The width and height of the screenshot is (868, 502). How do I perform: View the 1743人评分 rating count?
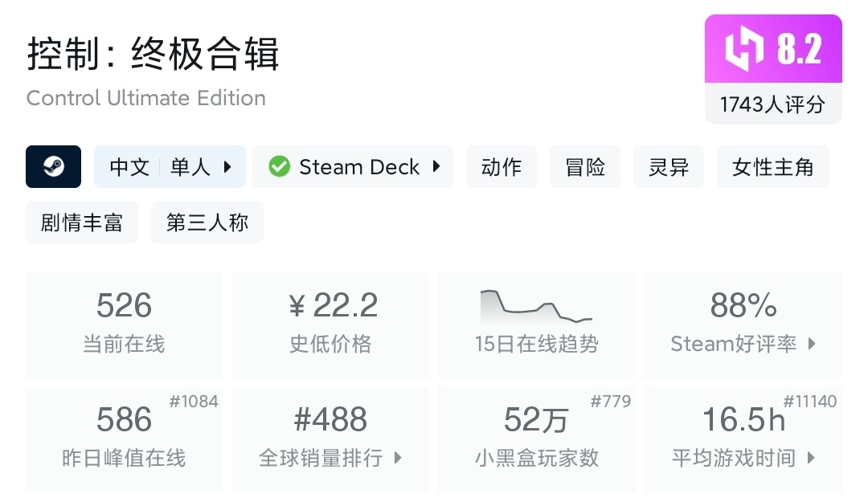pos(772,104)
